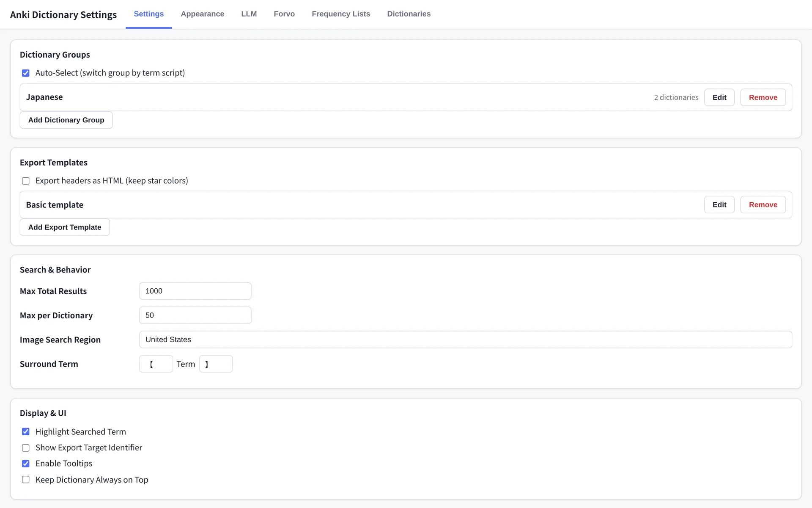The height and width of the screenshot is (508, 812).
Task: Select the Settings tab
Action: tap(148, 14)
